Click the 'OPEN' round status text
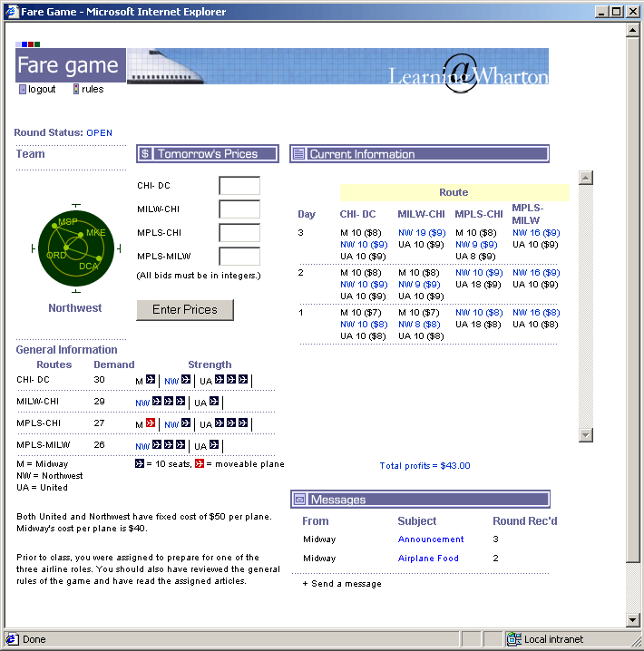644x651 pixels. (x=99, y=133)
